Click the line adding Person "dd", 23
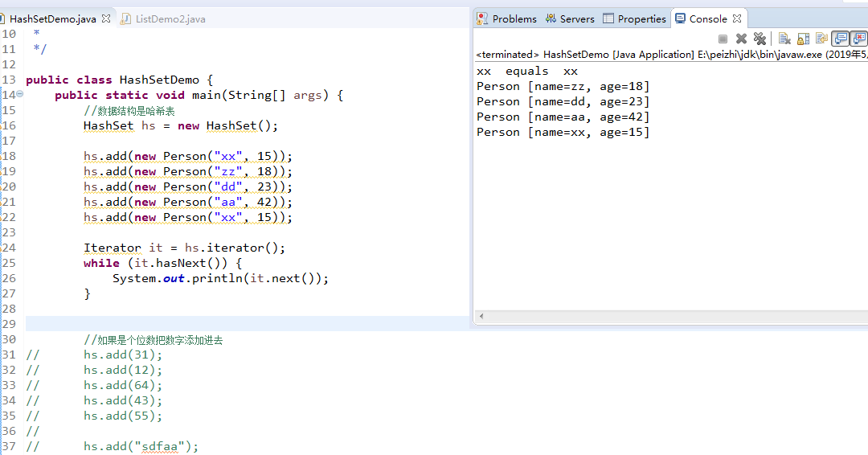The height and width of the screenshot is (455, 868). pyautogui.click(x=187, y=187)
